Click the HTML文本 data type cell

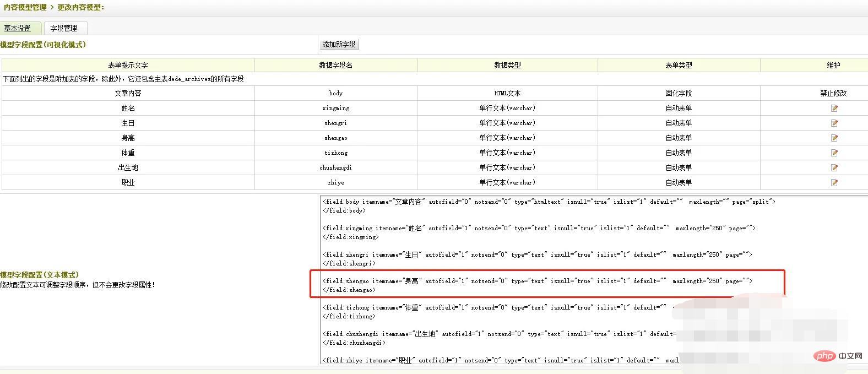[507, 93]
